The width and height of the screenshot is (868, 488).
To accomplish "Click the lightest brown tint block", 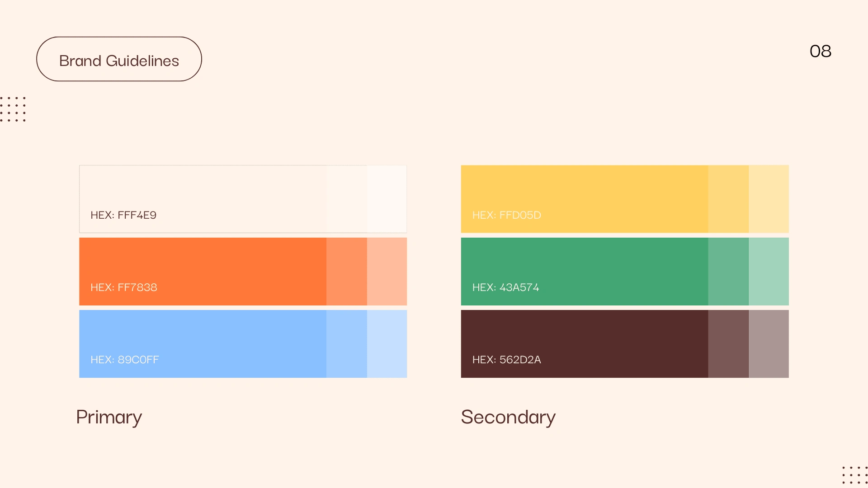I will coord(769,344).
